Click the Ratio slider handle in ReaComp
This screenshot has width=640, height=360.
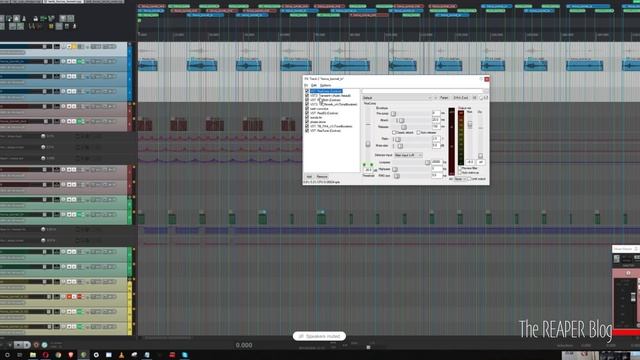(x=398, y=139)
